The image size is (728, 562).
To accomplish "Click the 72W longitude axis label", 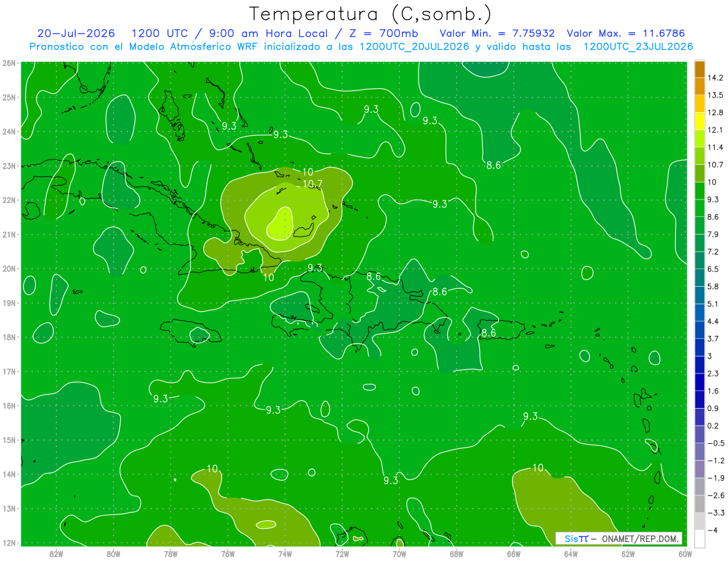I will click(342, 554).
